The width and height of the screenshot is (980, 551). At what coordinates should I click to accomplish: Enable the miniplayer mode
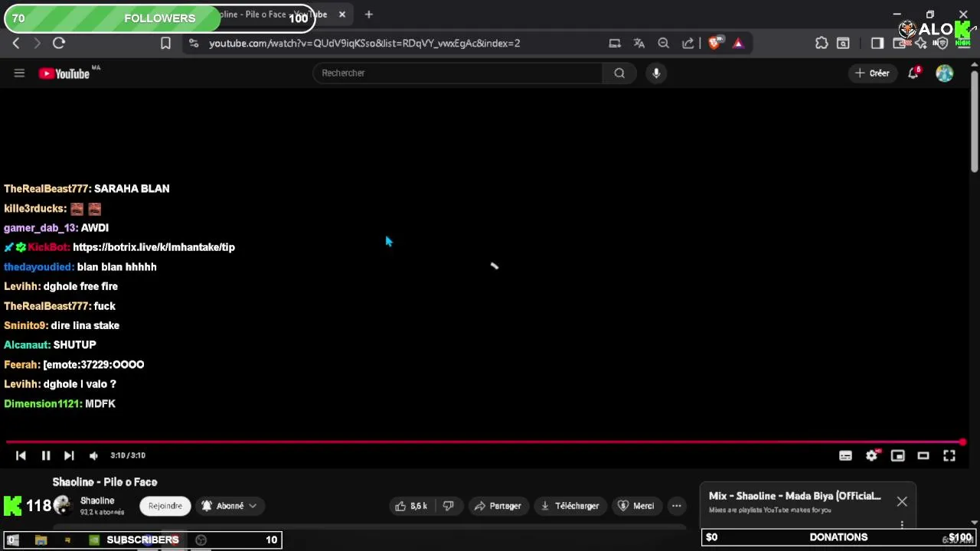pos(897,455)
